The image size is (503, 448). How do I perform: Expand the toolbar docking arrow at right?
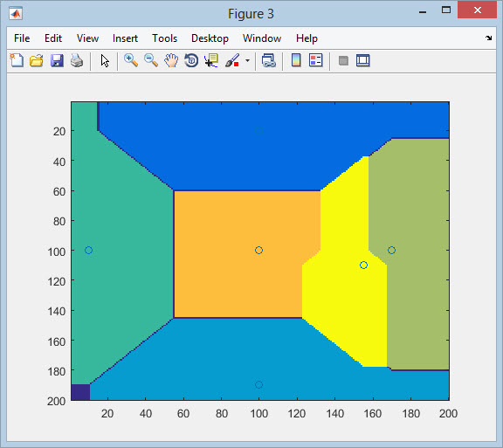[x=488, y=38]
